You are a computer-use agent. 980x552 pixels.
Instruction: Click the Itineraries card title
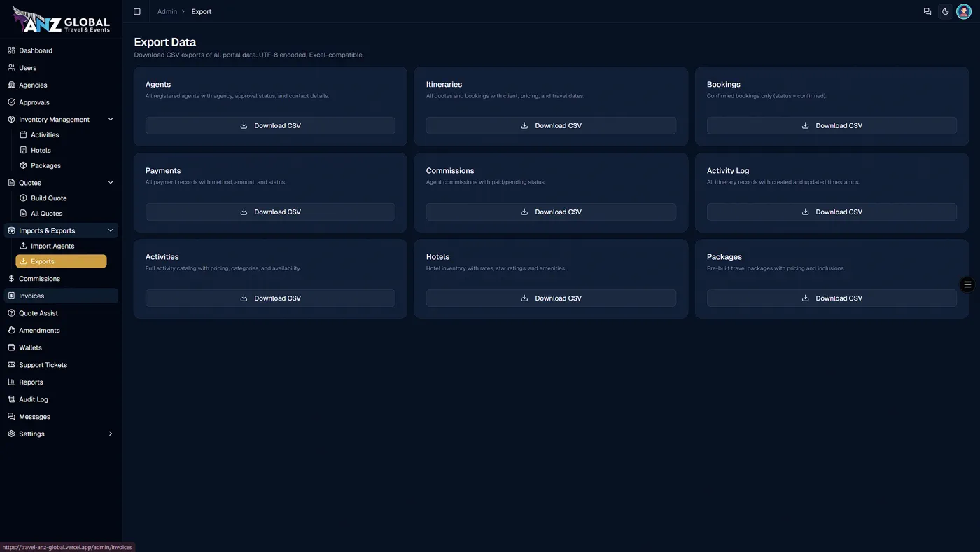coord(444,84)
